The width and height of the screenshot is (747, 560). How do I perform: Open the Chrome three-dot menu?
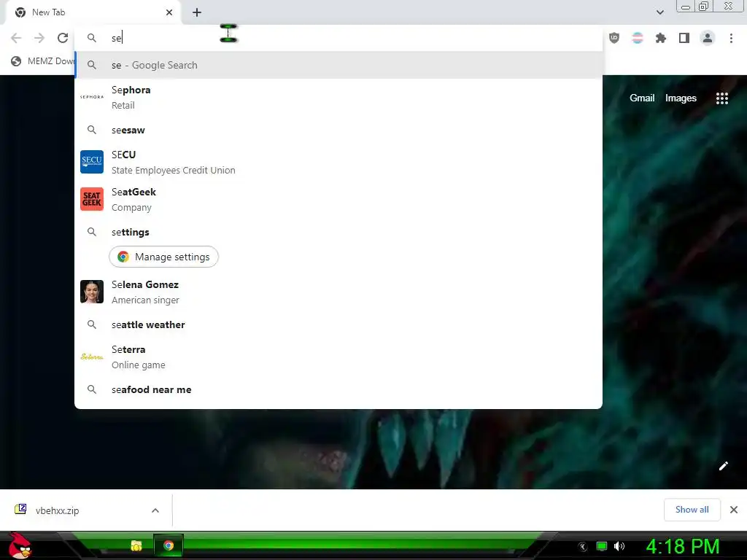coord(731,38)
